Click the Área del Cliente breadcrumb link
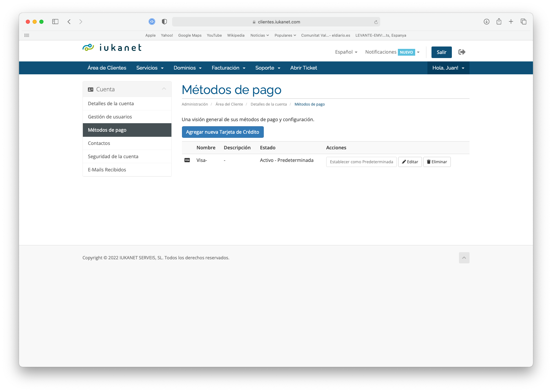 click(x=229, y=104)
